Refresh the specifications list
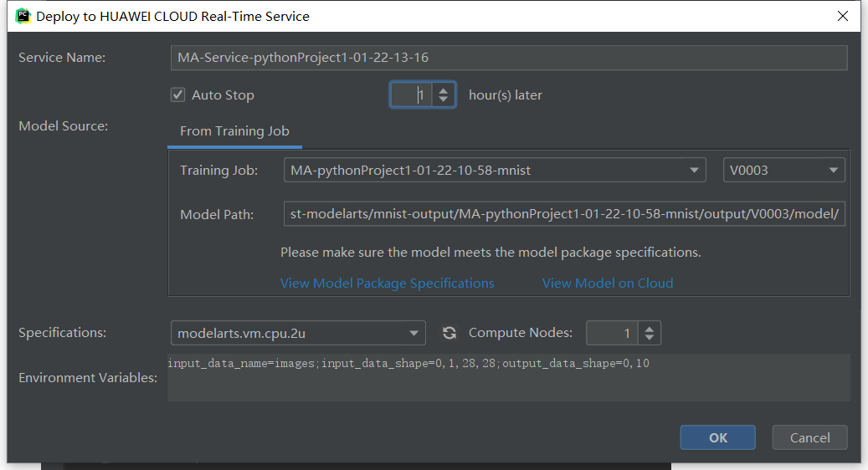The height and width of the screenshot is (470, 868). [x=449, y=333]
